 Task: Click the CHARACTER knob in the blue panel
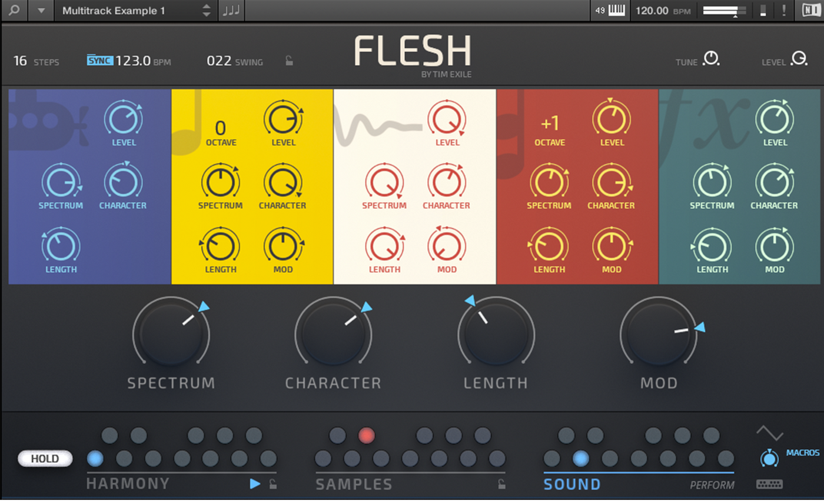(123, 182)
